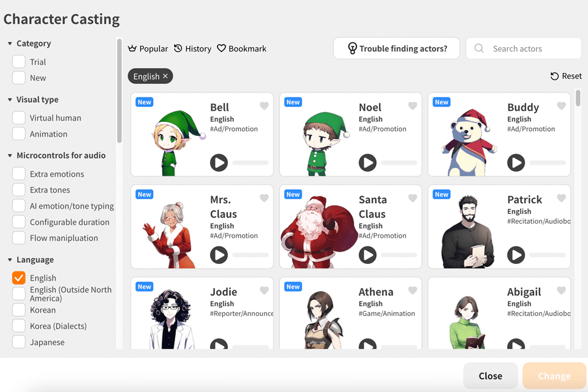
Task: Select the Buddy polar bear image
Action: click(x=469, y=142)
